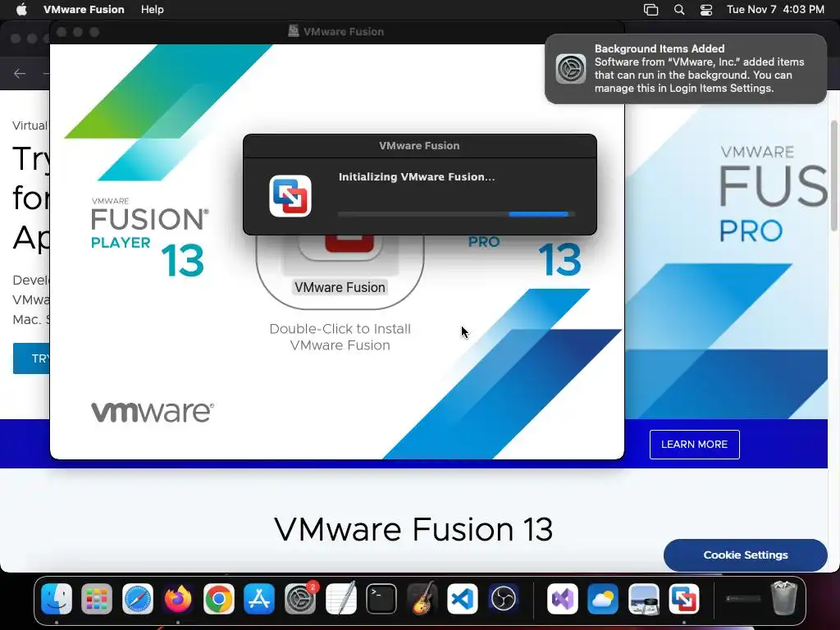
Task: Click the TRY button partially visible on webpage
Action: pyautogui.click(x=32, y=358)
